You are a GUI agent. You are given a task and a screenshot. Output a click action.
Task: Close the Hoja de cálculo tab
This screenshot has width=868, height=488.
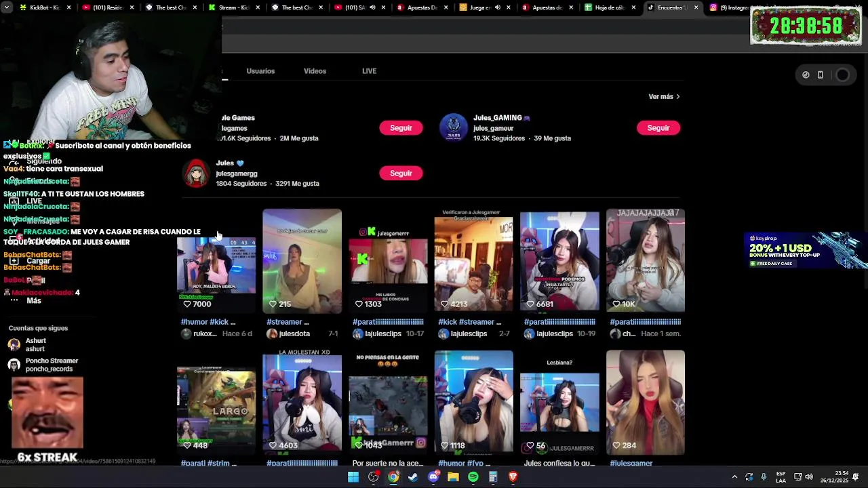pos(633,7)
